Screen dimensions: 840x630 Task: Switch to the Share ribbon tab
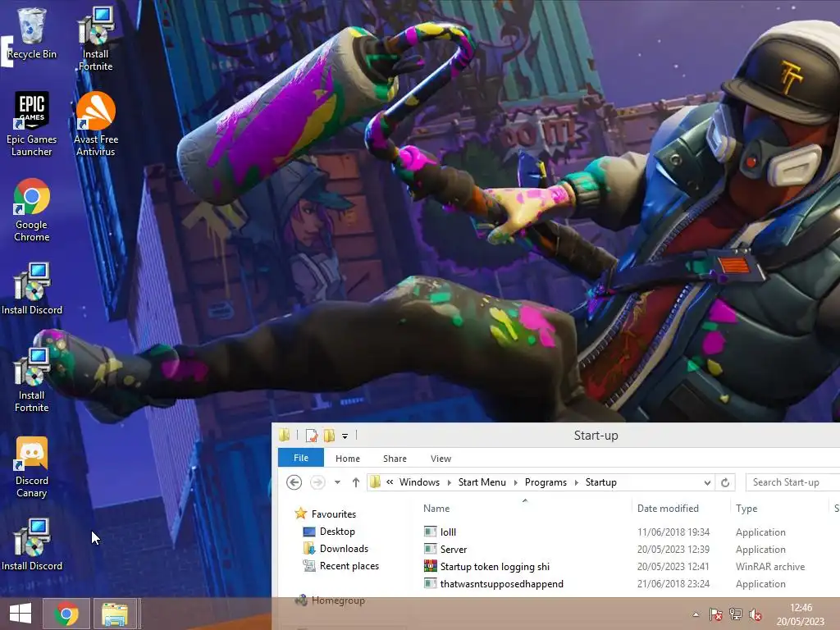(x=395, y=459)
